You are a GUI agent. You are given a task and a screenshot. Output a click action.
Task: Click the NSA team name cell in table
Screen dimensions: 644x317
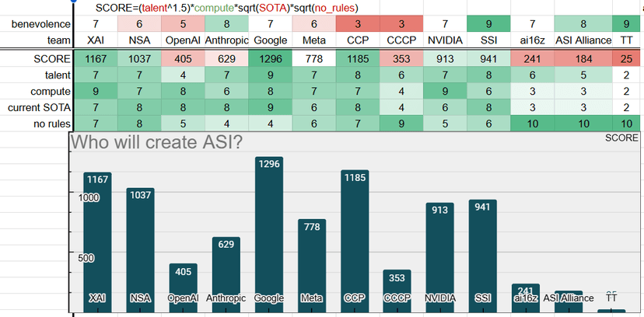139,40
